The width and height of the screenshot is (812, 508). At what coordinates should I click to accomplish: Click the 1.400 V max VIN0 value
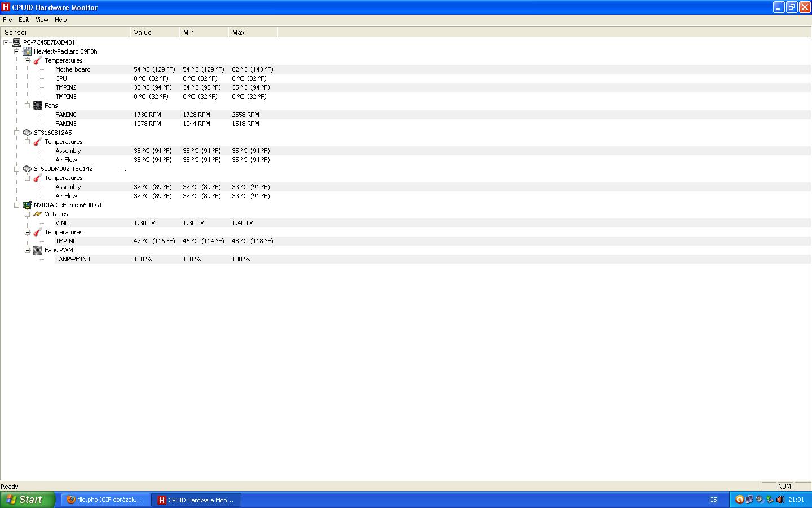242,223
